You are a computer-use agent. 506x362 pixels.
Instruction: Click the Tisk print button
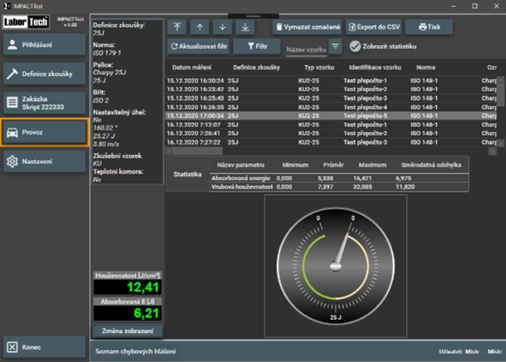(429, 27)
